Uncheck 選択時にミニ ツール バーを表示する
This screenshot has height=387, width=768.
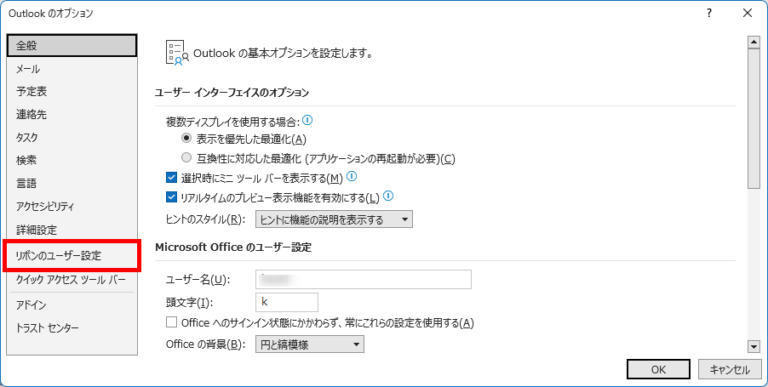(x=171, y=177)
